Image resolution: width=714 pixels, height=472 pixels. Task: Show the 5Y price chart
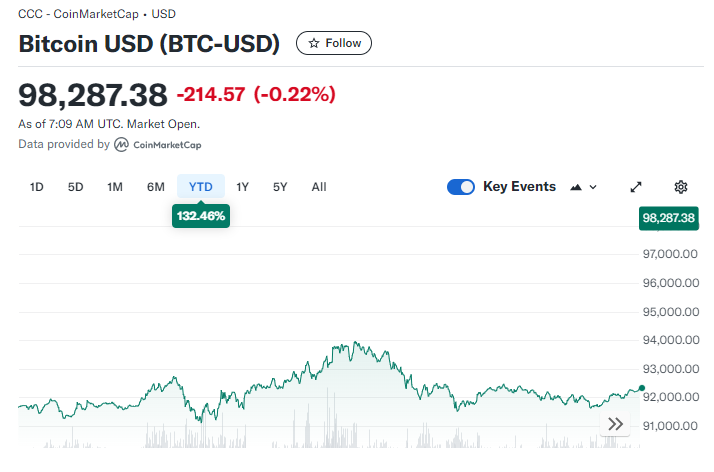tap(280, 187)
